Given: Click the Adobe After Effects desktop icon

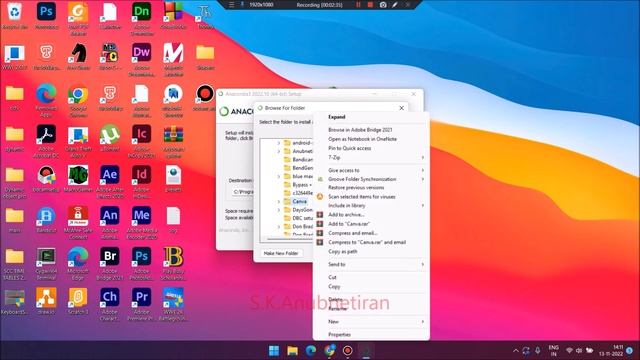Looking at the screenshot, I should pyautogui.click(x=109, y=175).
